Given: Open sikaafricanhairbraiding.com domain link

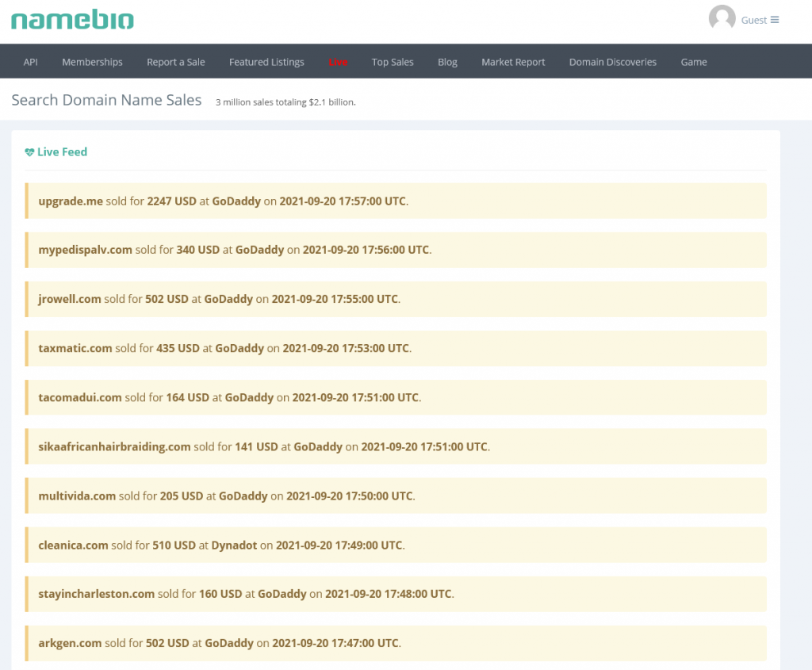Looking at the screenshot, I should (114, 446).
